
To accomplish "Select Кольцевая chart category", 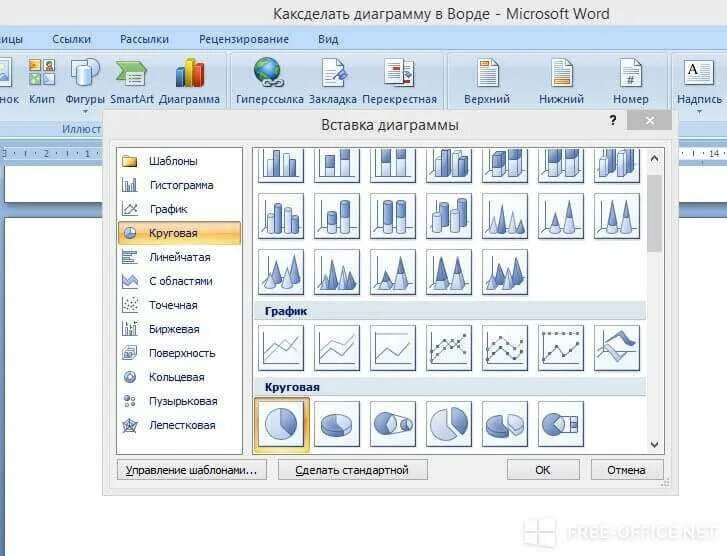I will coord(179,377).
